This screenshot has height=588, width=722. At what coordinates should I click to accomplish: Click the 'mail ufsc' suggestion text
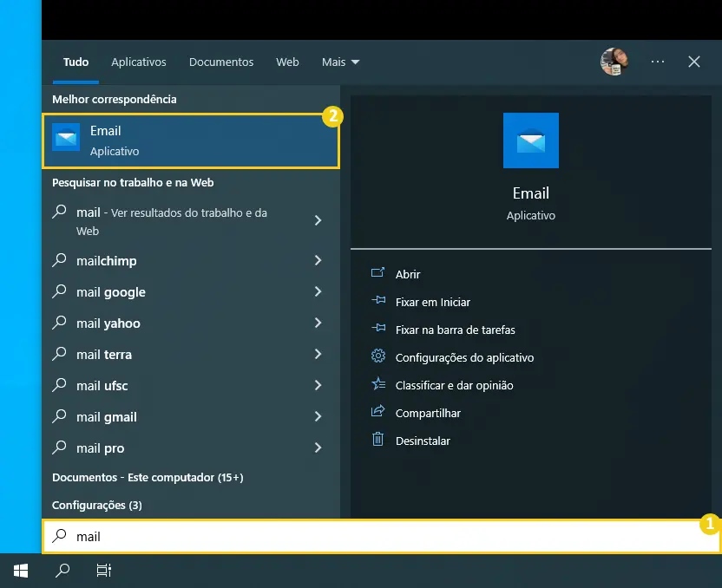point(102,386)
